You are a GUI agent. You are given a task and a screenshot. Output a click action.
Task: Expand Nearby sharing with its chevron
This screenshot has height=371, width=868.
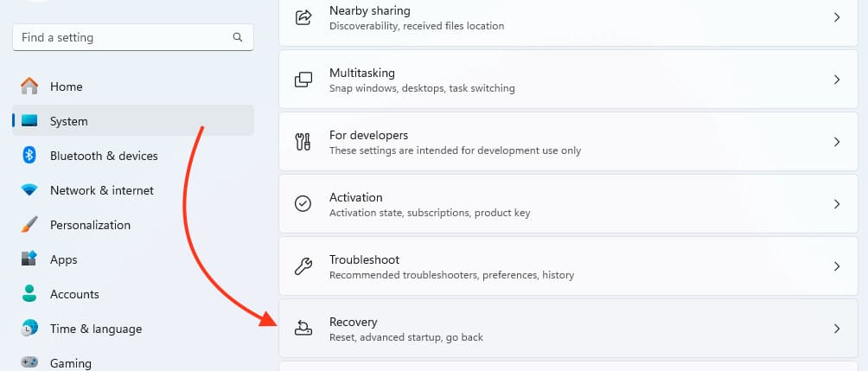836,17
